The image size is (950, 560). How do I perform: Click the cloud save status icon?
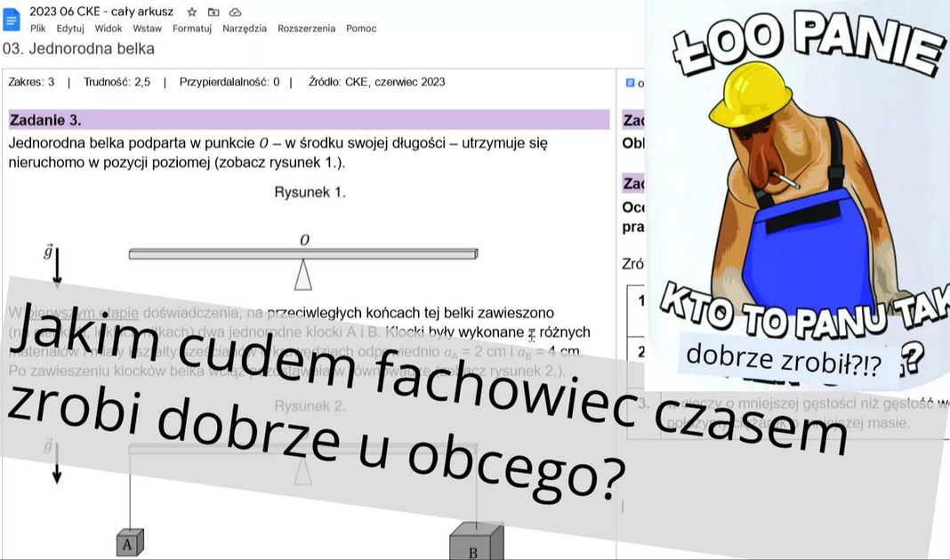(234, 12)
